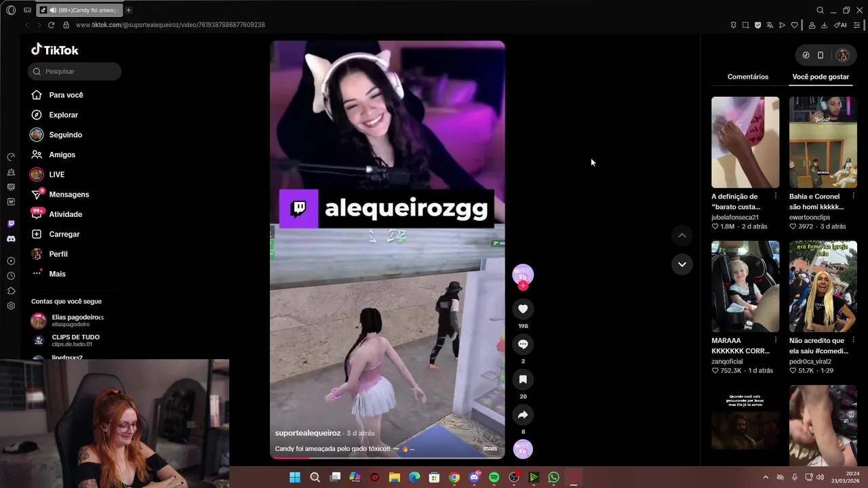The image size is (868, 488).
Task: Open Opera history clock in sidebar
Action: (11, 276)
